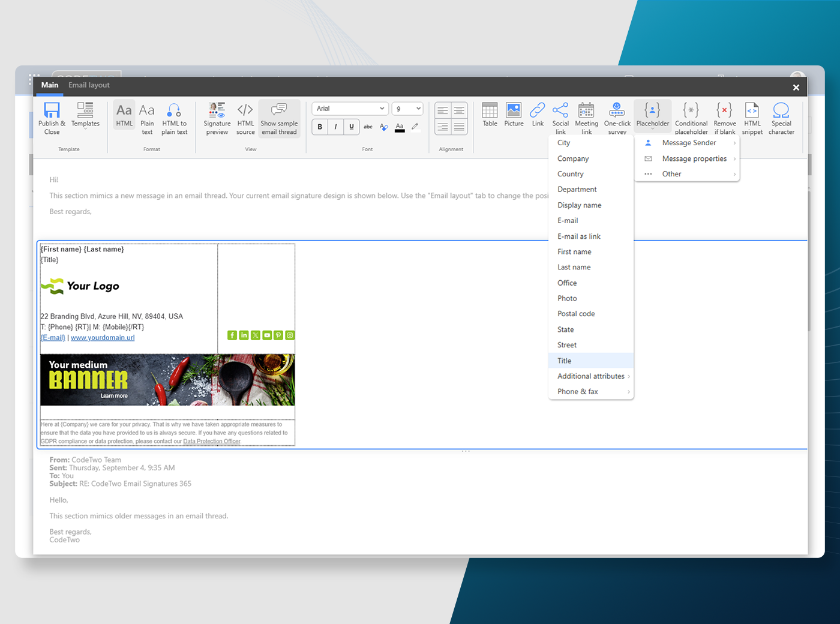Insert a Meeting link
The height and width of the screenshot is (624, 840).
[x=586, y=119]
